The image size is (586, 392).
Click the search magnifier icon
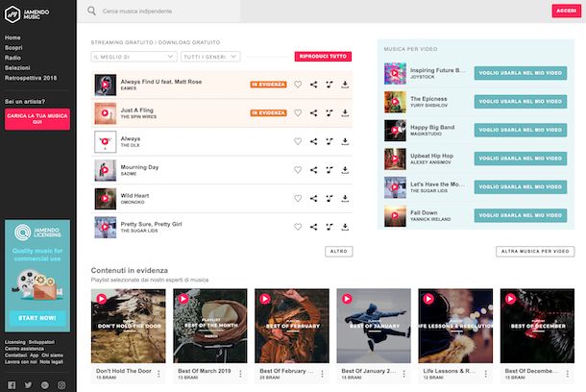point(91,11)
